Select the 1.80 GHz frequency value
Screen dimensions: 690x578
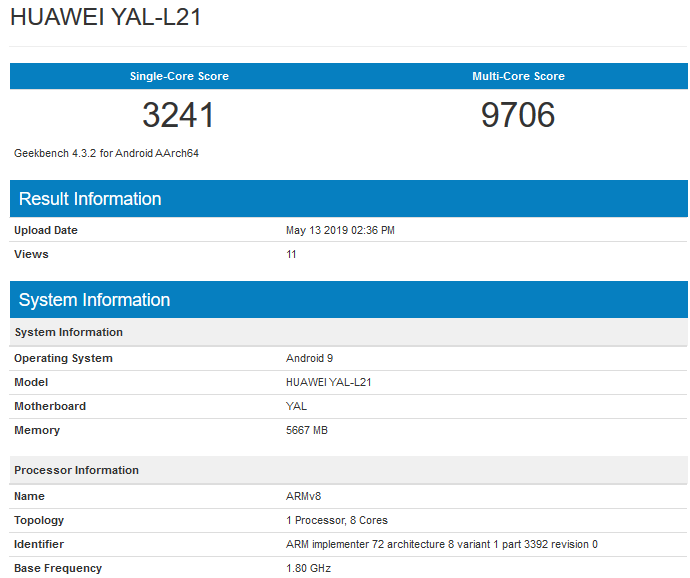point(308,568)
